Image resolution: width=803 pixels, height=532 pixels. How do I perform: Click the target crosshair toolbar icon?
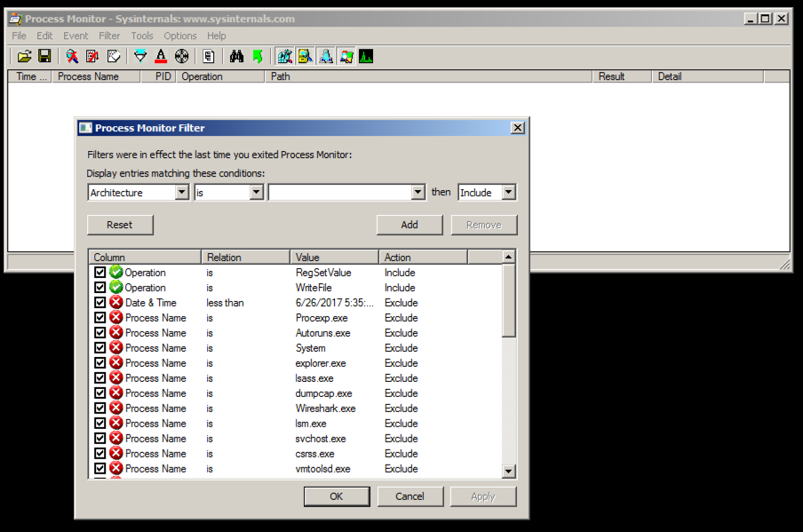tap(181, 56)
